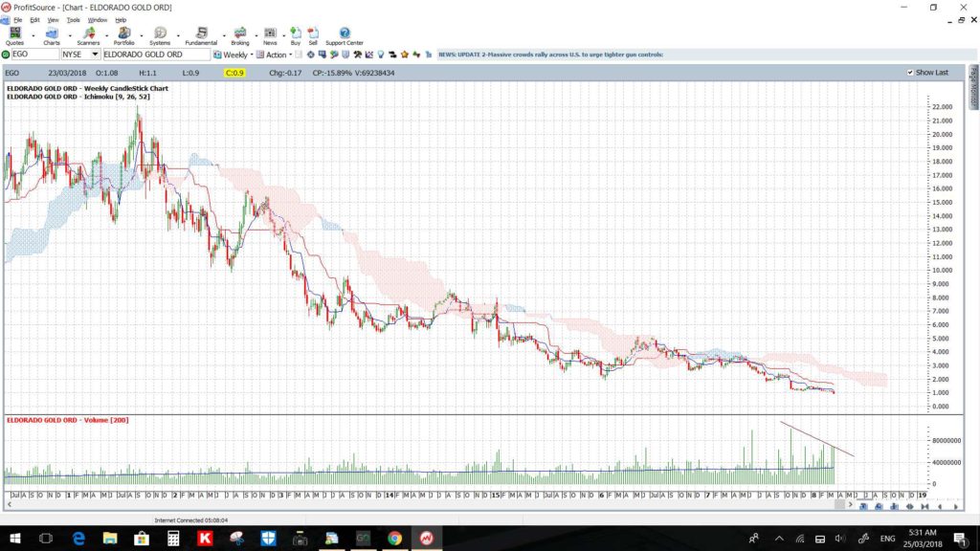Open the Systems toolbar icon
This screenshot has height=551, width=980.
coord(160,33)
